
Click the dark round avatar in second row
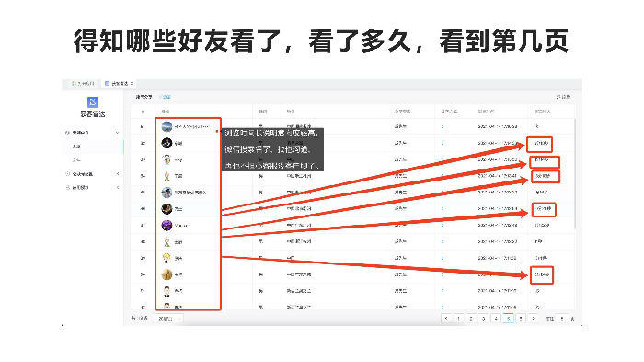tap(167, 143)
